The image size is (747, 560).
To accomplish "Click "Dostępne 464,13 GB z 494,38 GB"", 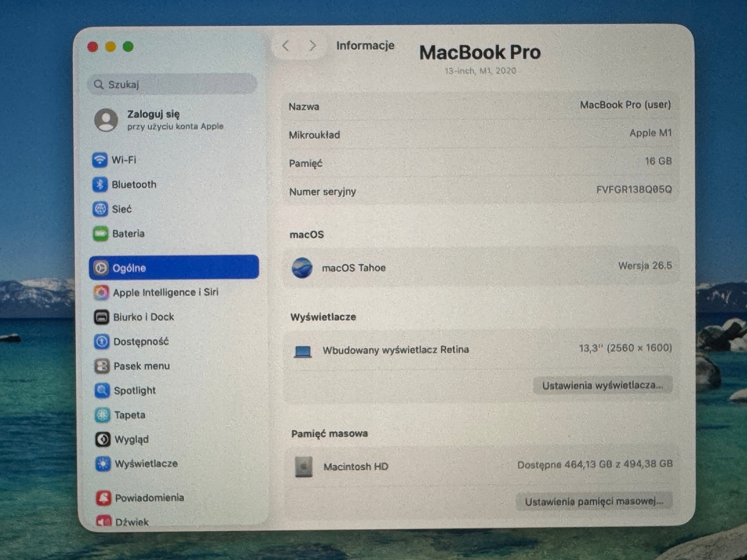I will pos(595,464).
